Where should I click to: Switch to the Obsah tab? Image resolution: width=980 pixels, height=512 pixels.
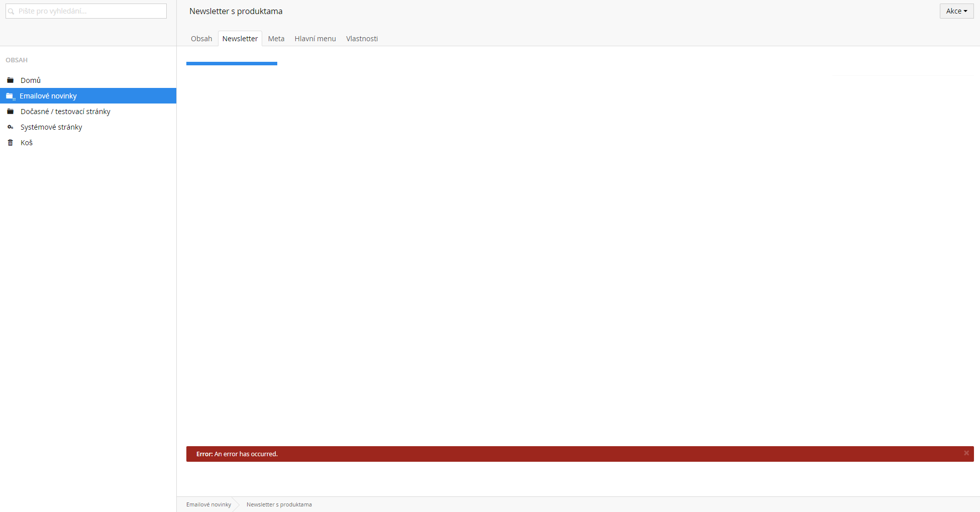click(201, 39)
